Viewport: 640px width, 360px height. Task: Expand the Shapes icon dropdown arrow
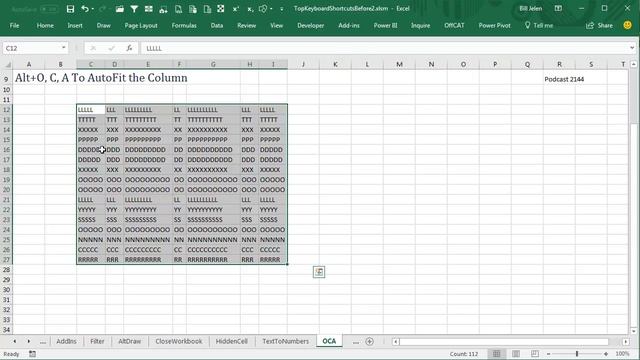pyautogui.click(x=271, y=9)
